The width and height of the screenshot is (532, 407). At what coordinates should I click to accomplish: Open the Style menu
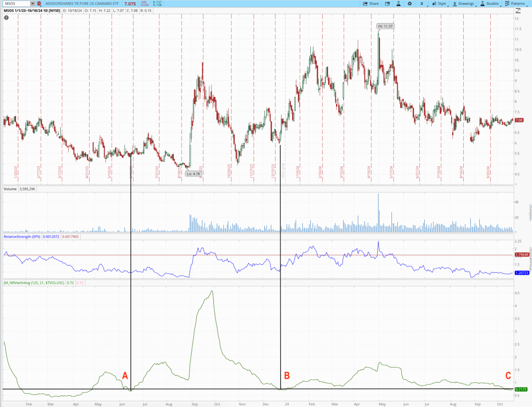coord(440,4)
